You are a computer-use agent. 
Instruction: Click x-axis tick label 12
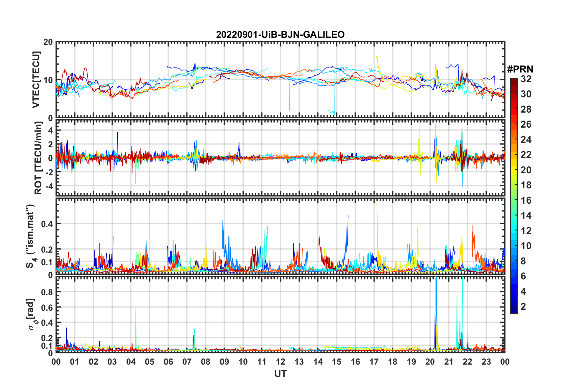[280, 362]
